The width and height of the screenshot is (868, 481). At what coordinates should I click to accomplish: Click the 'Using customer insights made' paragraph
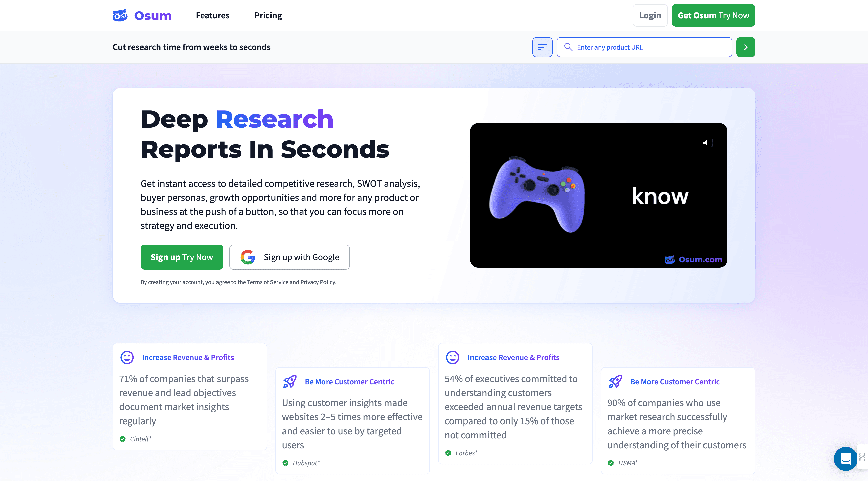pos(352,424)
